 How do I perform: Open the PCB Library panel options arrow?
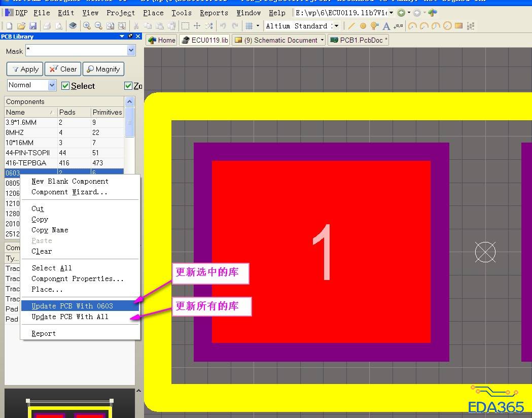[x=122, y=37]
